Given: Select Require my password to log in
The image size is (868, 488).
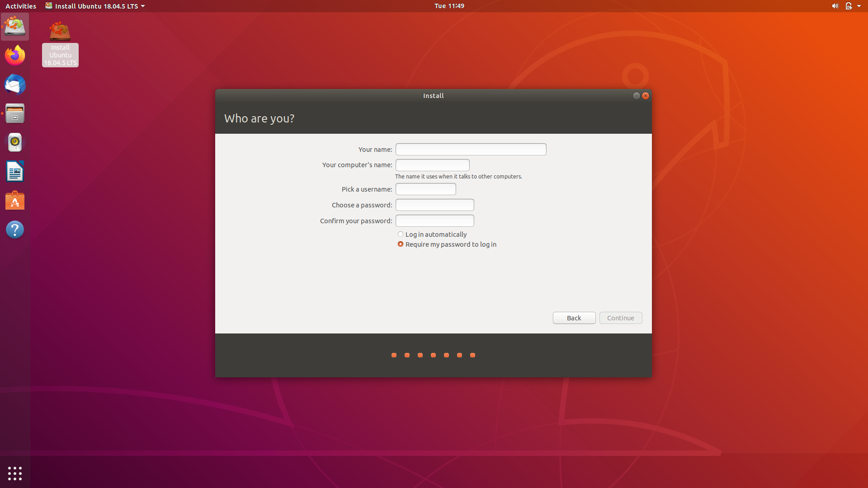Looking at the screenshot, I should click(x=401, y=244).
